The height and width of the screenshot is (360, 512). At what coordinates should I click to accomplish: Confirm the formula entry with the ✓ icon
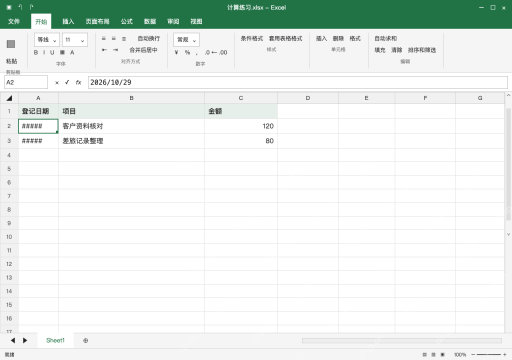coord(67,82)
